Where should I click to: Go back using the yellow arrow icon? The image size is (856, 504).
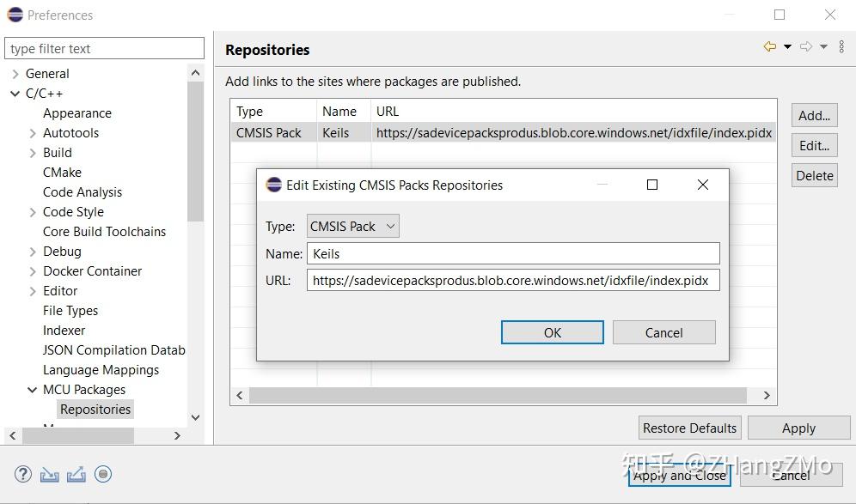[x=769, y=47]
